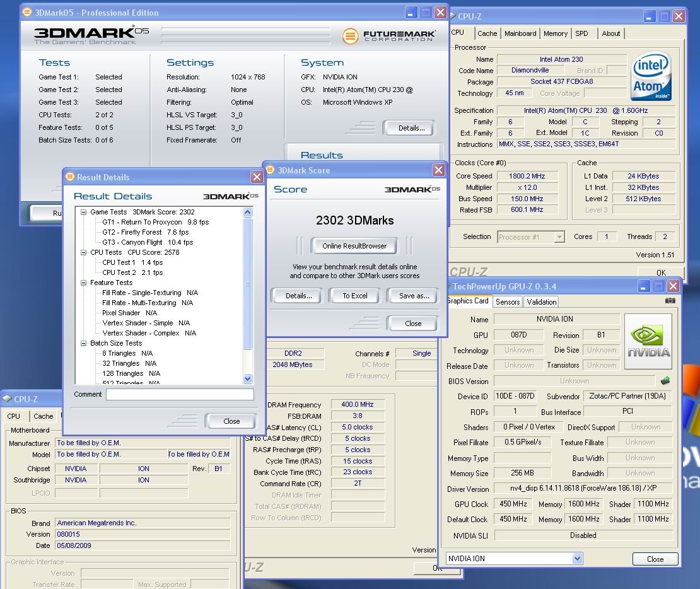Open the SPD tab in CPU-Z
Screen dimensions: 700x589
coord(581,33)
